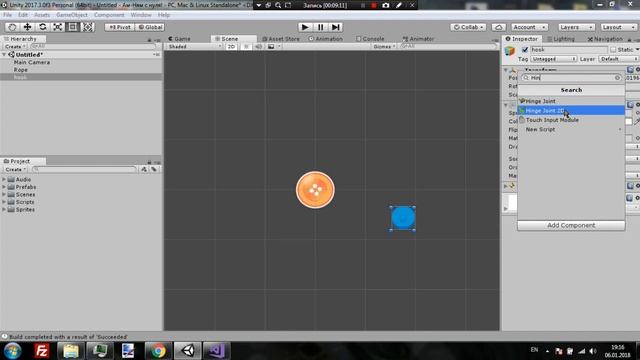The width and height of the screenshot is (640, 360).
Task: Switch to the Game tab
Action: pos(180,39)
